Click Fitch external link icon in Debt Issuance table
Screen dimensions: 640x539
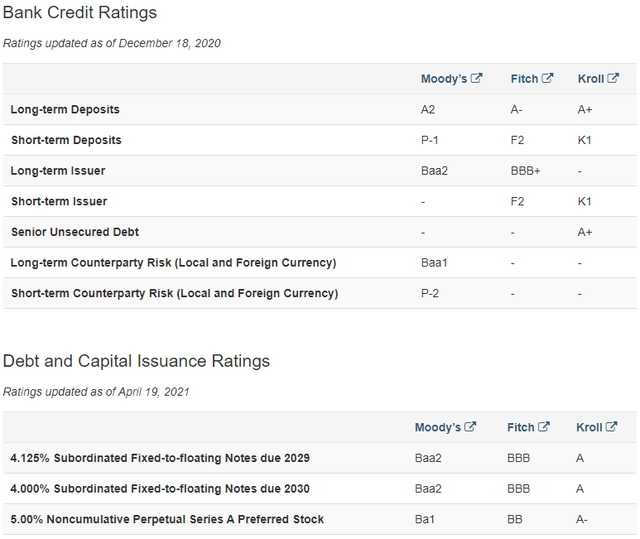[544, 427]
